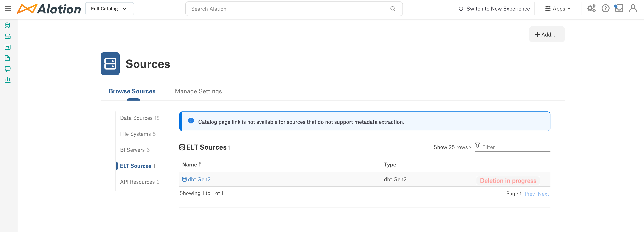
Task: Open the conversations chat icon in sidebar
Action: [x=7, y=69]
